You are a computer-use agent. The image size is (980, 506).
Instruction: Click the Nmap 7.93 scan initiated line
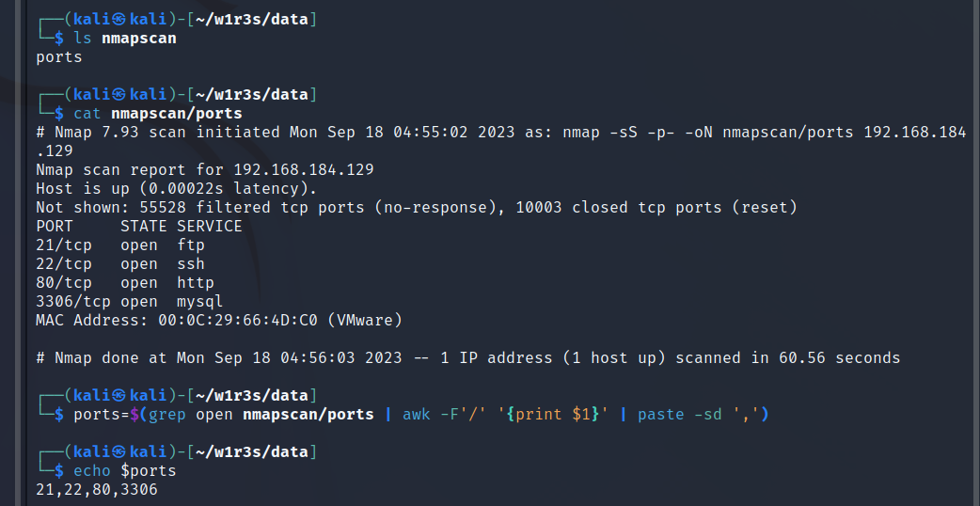501,141
